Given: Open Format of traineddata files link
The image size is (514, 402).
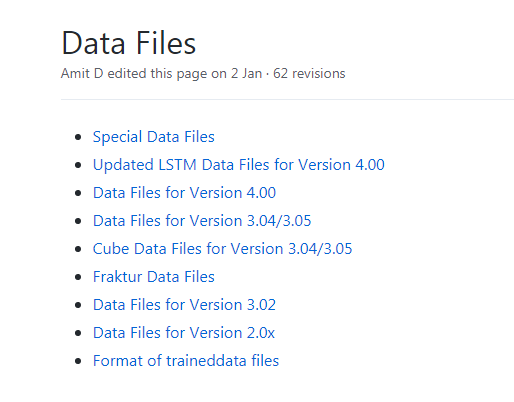Looking at the screenshot, I should (186, 361).
